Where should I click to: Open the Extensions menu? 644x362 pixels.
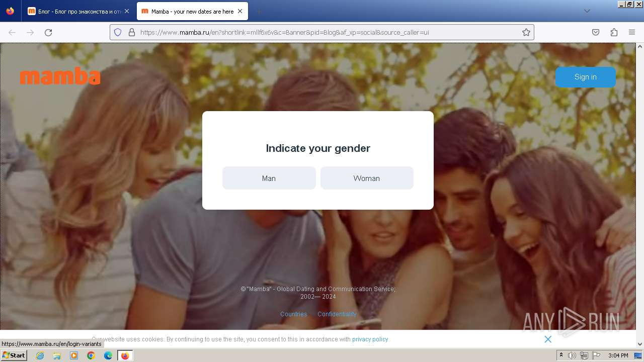coord(614,32)
